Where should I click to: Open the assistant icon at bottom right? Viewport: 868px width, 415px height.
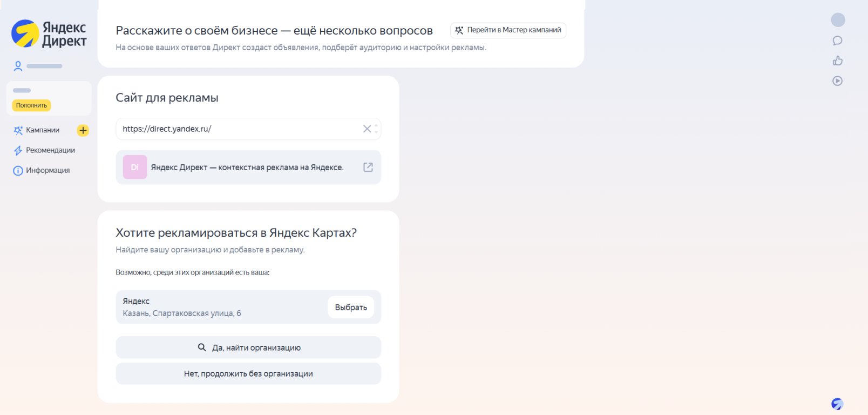coord(837,404)
